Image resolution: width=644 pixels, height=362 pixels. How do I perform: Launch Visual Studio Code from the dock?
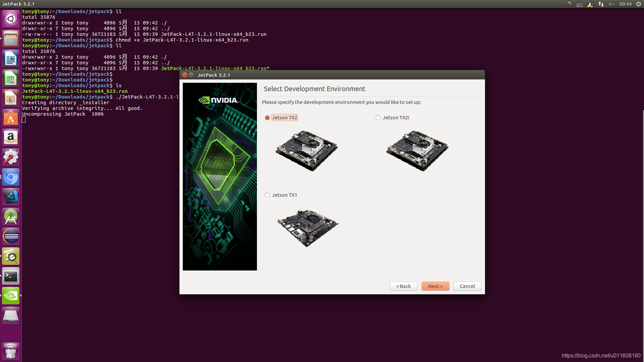tap(11, 197)
